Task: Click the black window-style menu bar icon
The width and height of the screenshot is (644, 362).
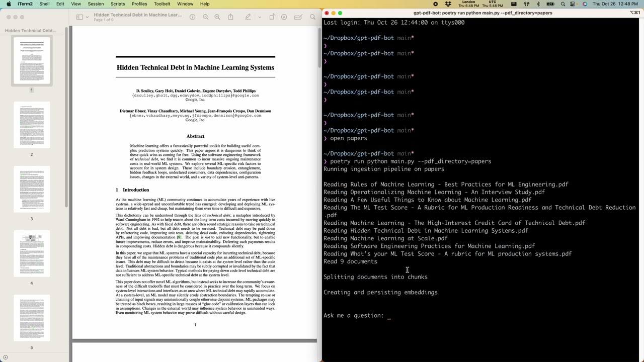Action: 514,4
